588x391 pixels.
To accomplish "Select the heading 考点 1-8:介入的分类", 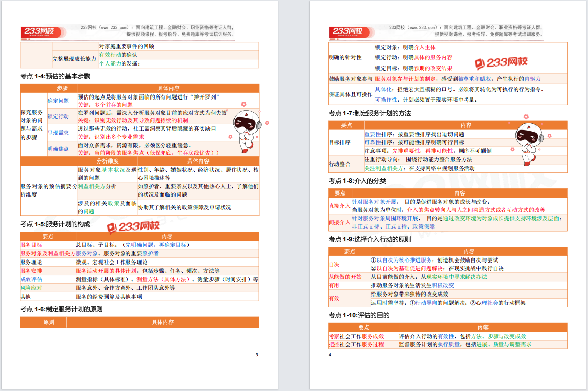I will click(x=357, y=181).
